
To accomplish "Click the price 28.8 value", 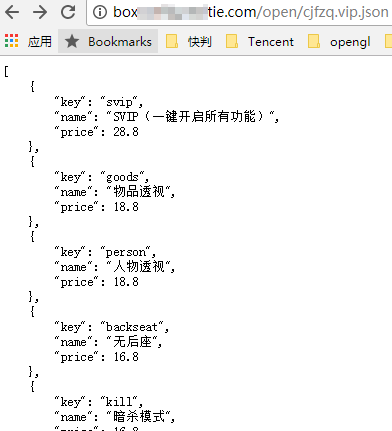I will point(126,132).
